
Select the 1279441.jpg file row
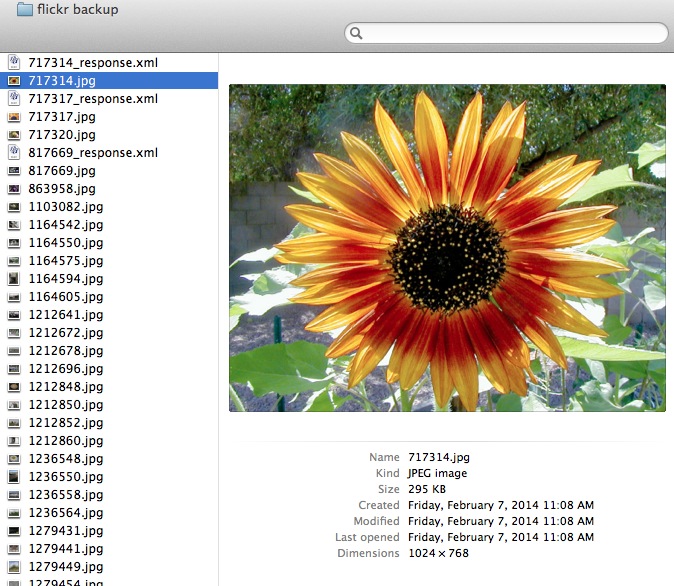[x=109, y=549]
